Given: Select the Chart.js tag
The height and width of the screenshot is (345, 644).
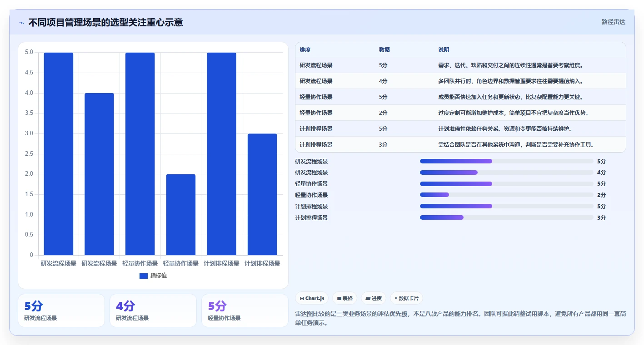Looking at the screenshot, I should click(312, 298).
